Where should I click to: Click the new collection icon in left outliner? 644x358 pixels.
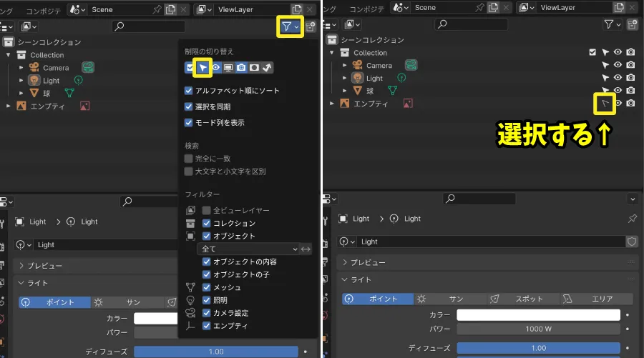click(x=311, y=26)
